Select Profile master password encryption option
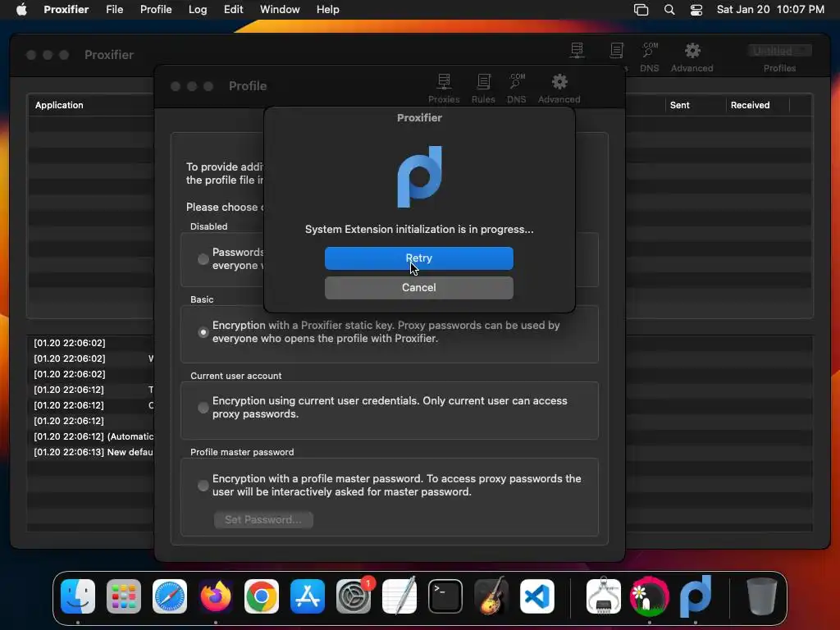Image resolution: width=840 pixels, height=630 pixels. (x=203, y=486)
